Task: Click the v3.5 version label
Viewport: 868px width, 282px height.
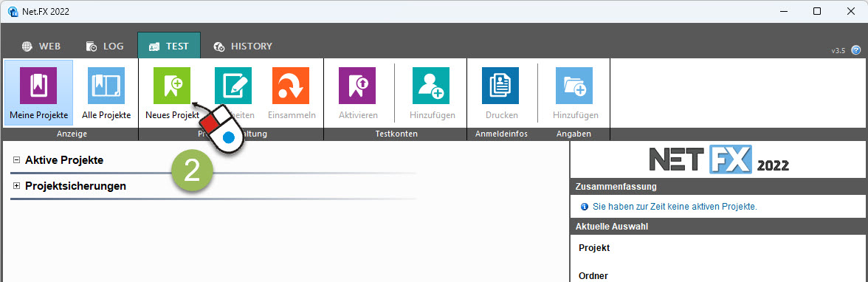Action: (838, 50)
